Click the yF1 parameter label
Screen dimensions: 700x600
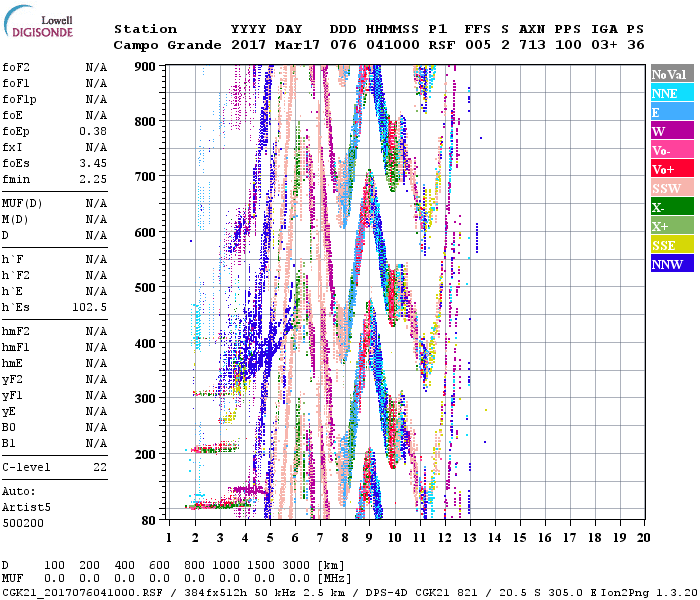coord(12,396)
